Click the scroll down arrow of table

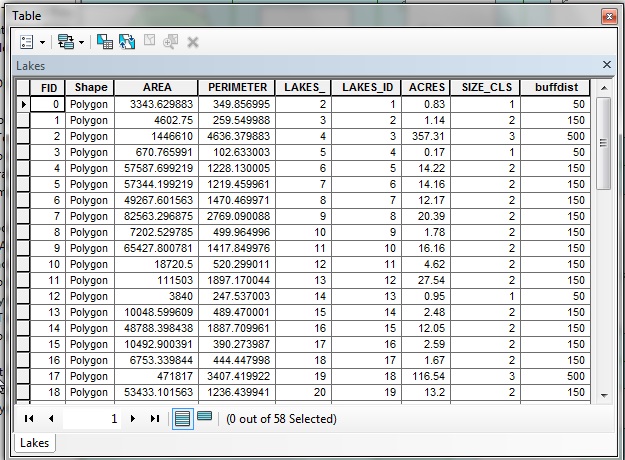tap(604, 395)
